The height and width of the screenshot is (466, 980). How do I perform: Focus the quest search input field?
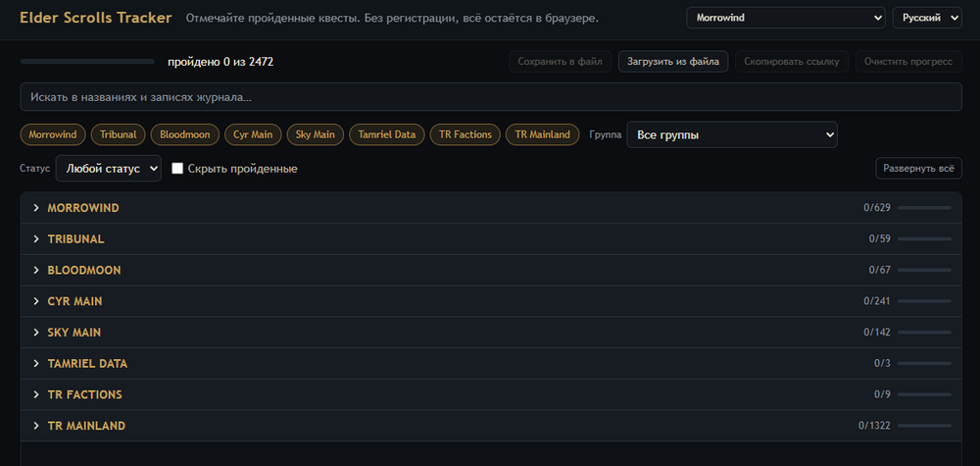[491, 97]
